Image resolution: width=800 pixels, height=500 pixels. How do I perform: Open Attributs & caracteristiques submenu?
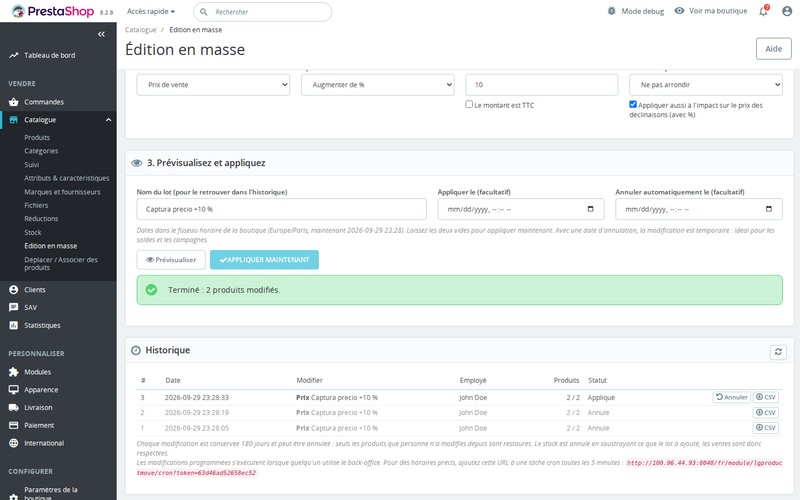click(67, 178)
